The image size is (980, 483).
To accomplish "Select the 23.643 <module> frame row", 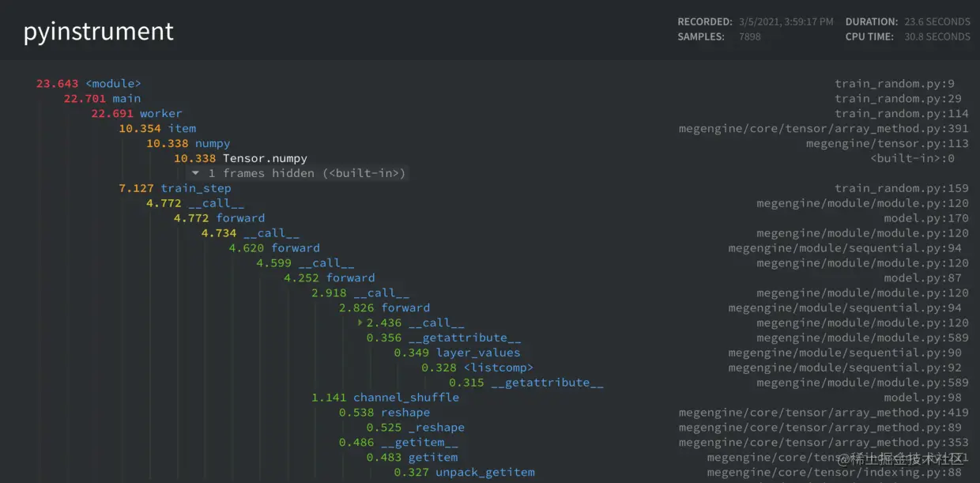I will coord(89,84).
